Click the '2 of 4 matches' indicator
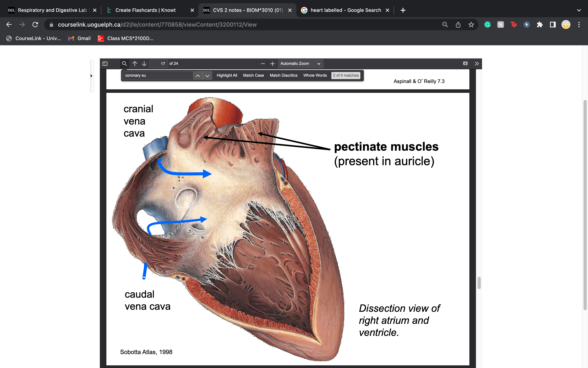588x368 pixels. point(346,75)
